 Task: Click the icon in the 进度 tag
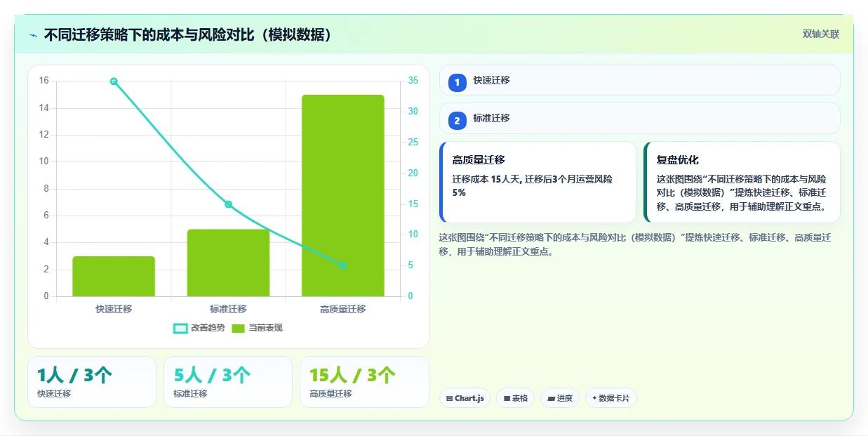pos(552,399)
